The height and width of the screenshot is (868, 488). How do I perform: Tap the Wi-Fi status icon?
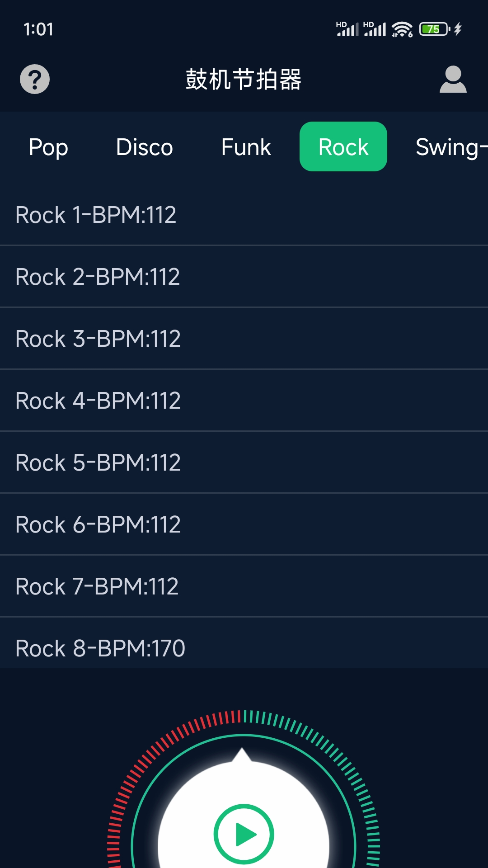pos(402,29)
